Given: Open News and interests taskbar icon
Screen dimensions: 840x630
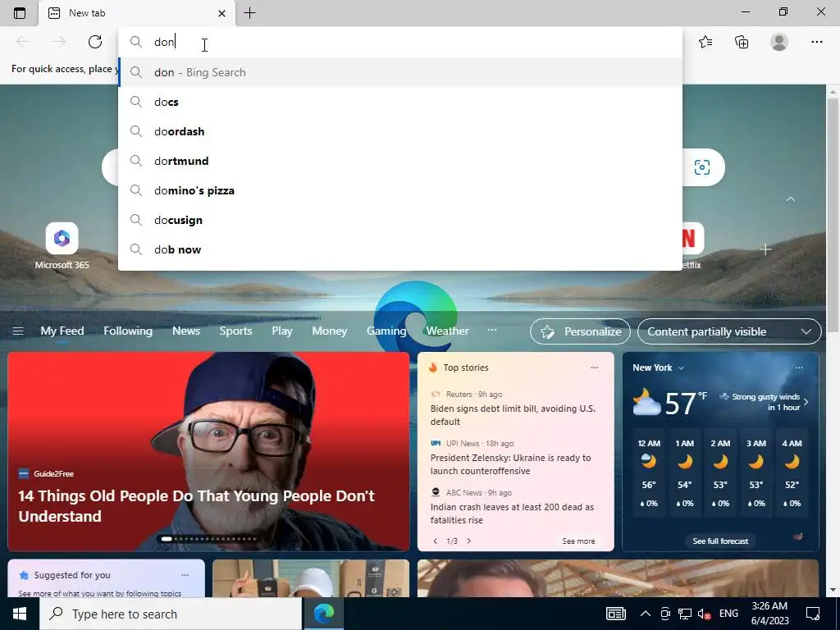Looking at the screenshot, I should [x=616, y=614].
